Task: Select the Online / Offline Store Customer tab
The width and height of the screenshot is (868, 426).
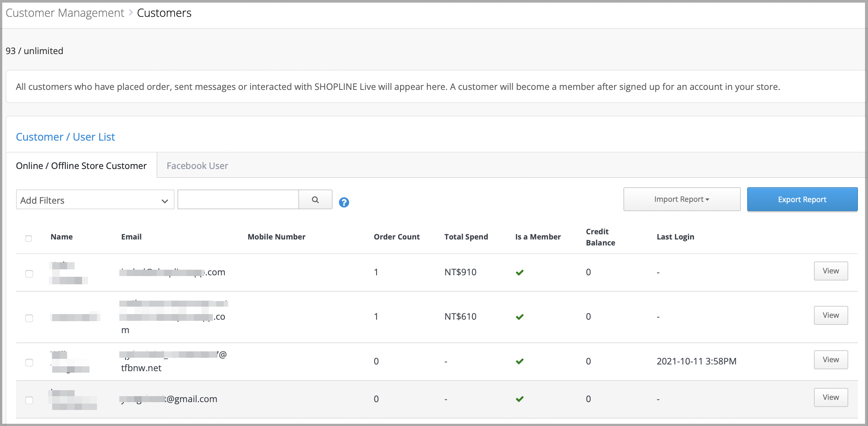Action: click(x=81, y=166)
